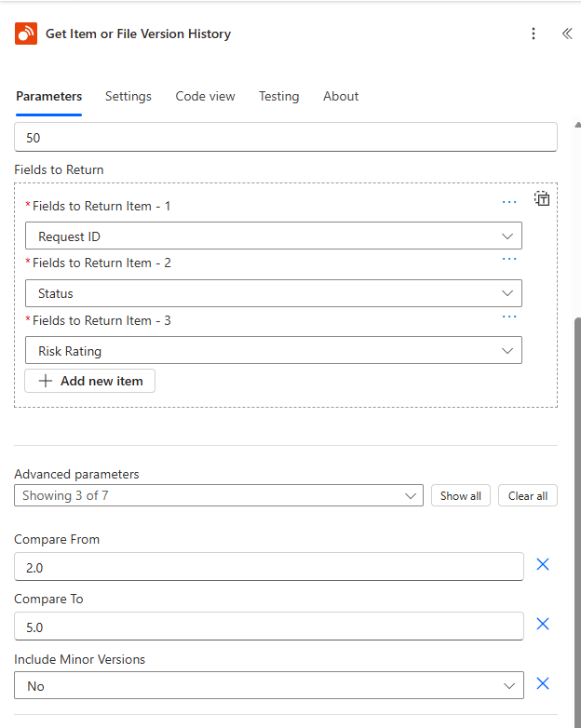The image size is (581, 728).
Task: Switch array input to text mode icon
Action: (x=542, y=198)
